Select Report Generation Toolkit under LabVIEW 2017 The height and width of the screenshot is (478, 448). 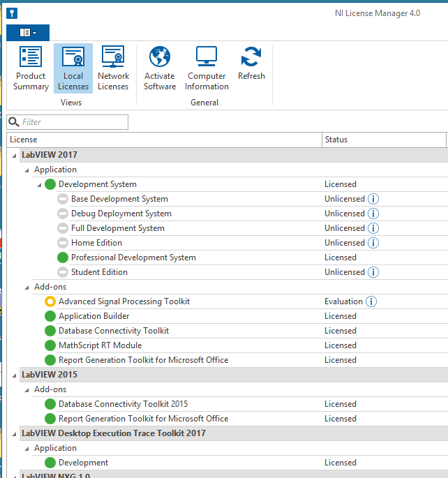[x=143, y=360]
